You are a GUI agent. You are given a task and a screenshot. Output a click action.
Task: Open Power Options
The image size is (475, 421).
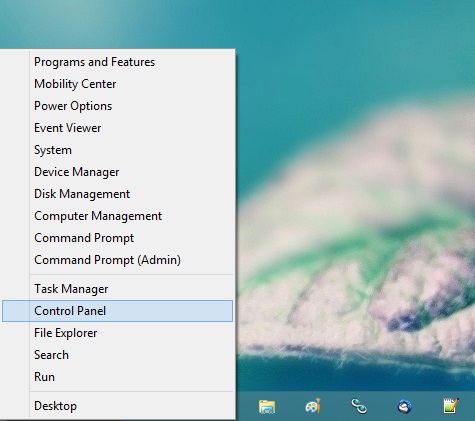point(117,106)
